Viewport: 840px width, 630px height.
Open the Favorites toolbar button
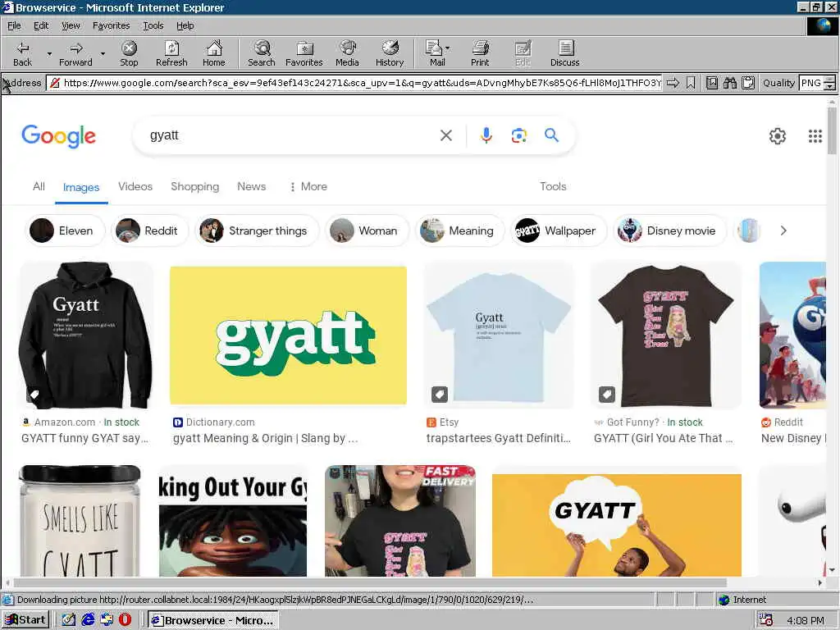[x=304, y=54]
